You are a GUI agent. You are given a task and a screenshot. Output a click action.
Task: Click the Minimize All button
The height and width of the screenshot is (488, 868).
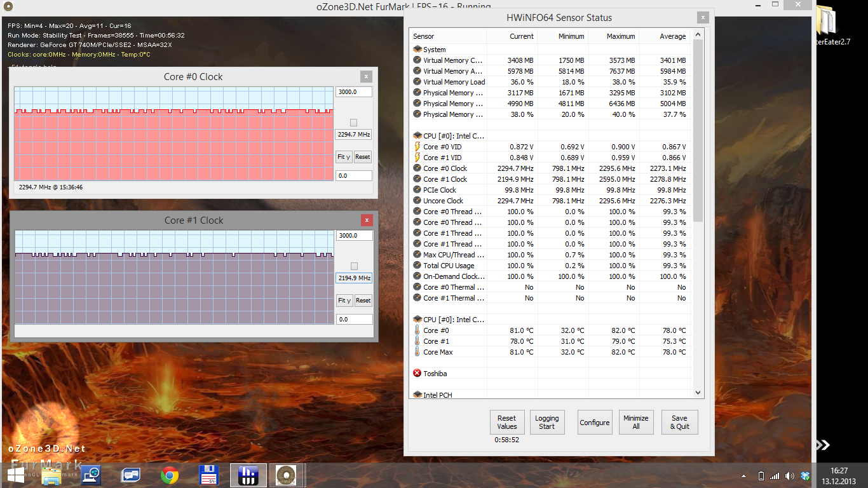[x=636, y=423]
